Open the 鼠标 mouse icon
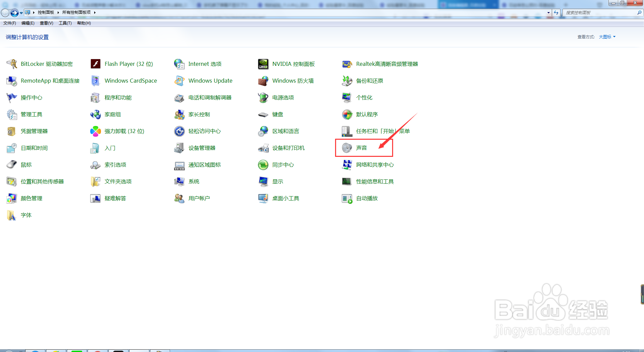 12,165
